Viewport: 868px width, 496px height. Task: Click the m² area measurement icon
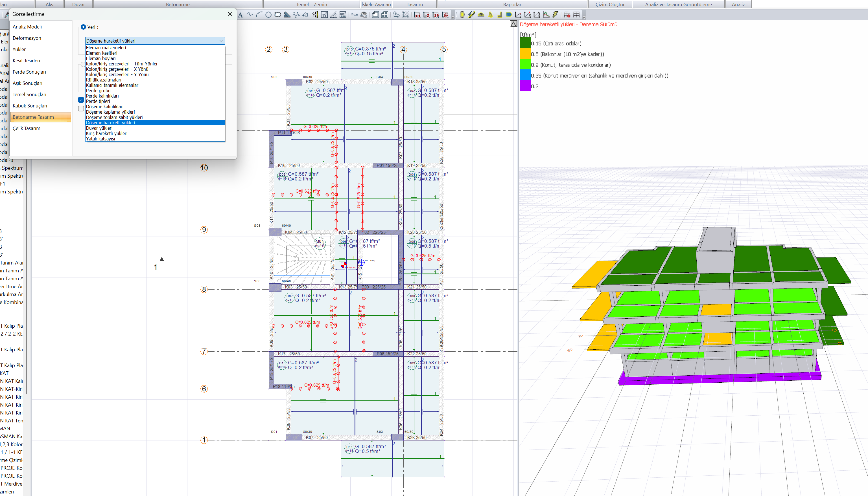coord(324,15)
